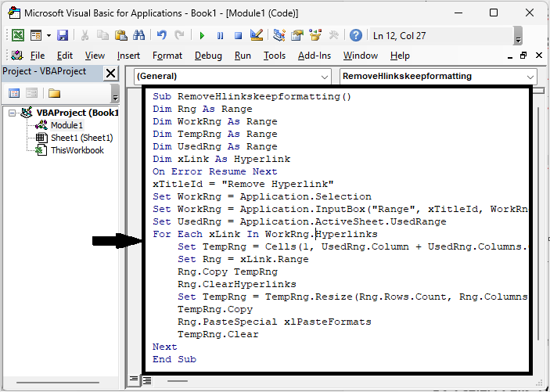Click Toggle Folders in Project panel
The width and height of the screenshot is (550, 392).
coord(54,93)
